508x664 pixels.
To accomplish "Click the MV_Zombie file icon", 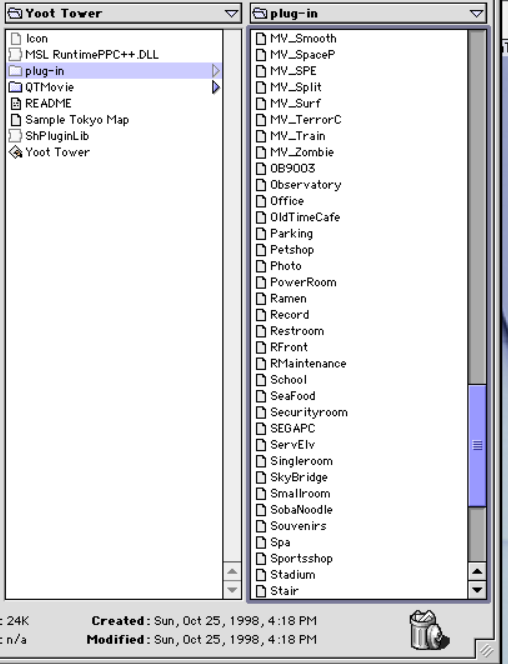I will (261, 152).
